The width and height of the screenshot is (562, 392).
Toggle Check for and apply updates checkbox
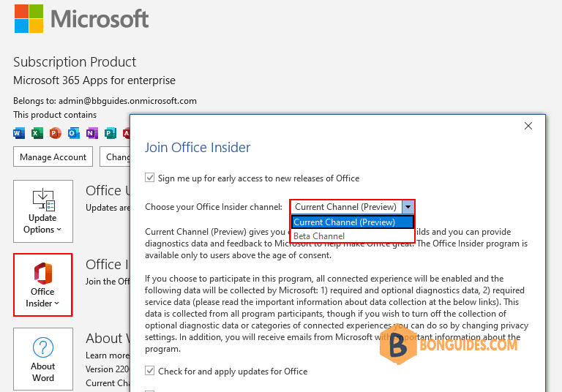click(149, 371)
